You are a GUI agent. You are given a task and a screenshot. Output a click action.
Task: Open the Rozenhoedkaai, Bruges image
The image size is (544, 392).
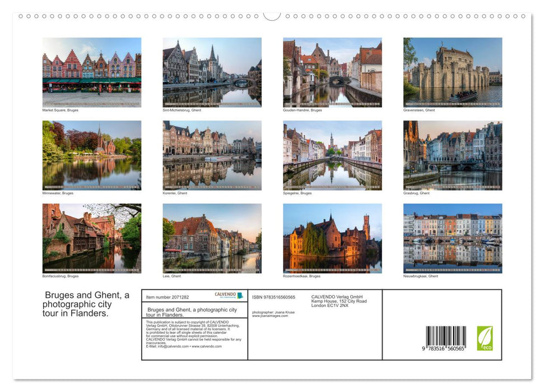pos(332,238)
